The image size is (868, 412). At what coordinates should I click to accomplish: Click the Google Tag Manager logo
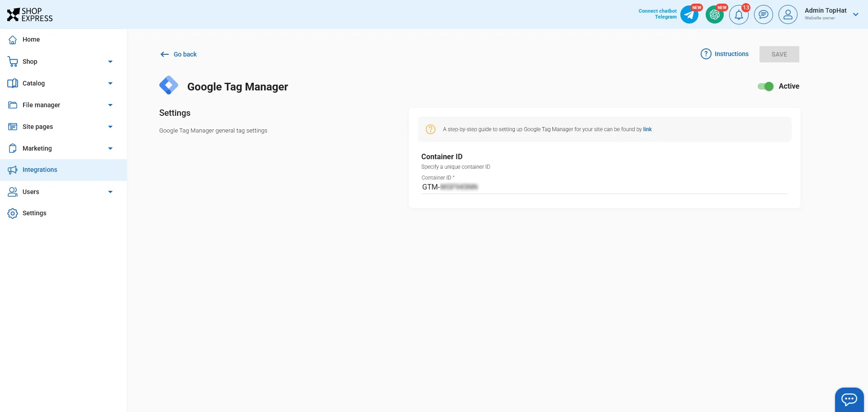point(169,85)
